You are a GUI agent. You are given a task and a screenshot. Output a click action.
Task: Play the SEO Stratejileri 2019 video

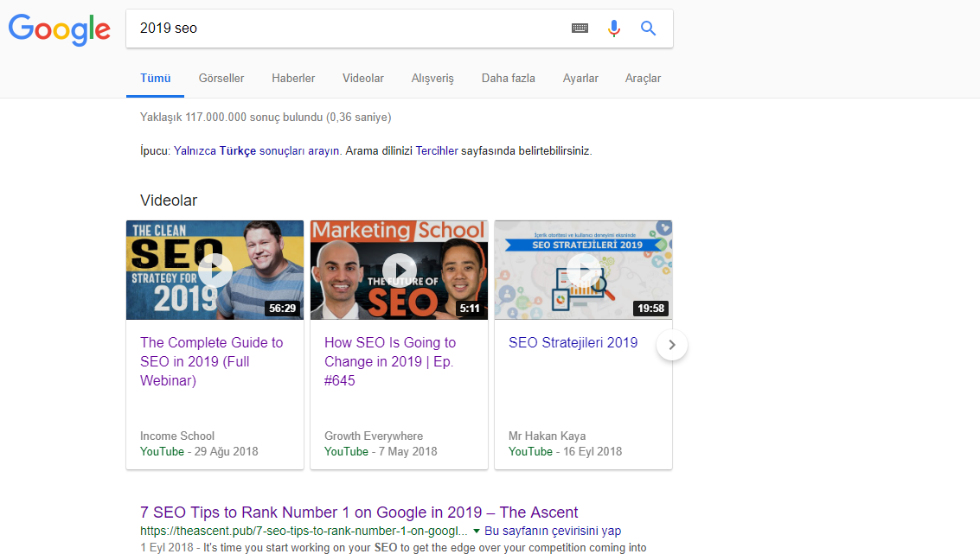tap(583, 270)
